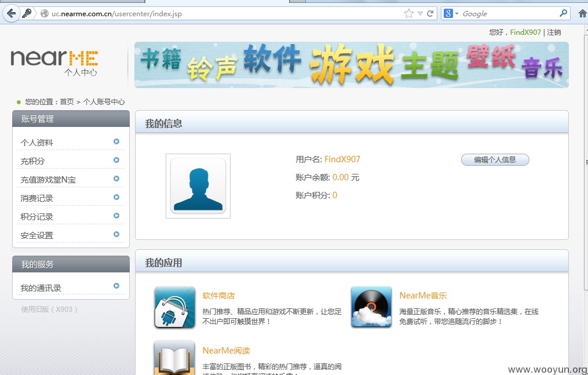Click 使用旧版（X903）link

tap(49, 310)
